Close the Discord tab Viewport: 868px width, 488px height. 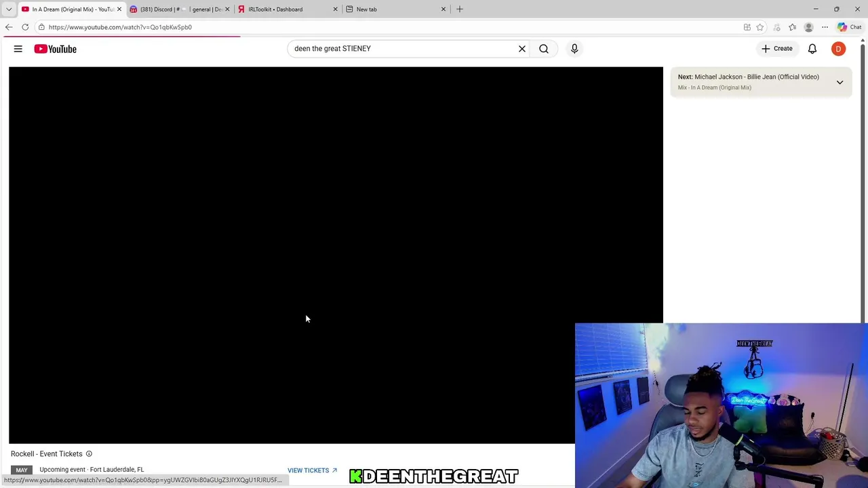point(227,9)
